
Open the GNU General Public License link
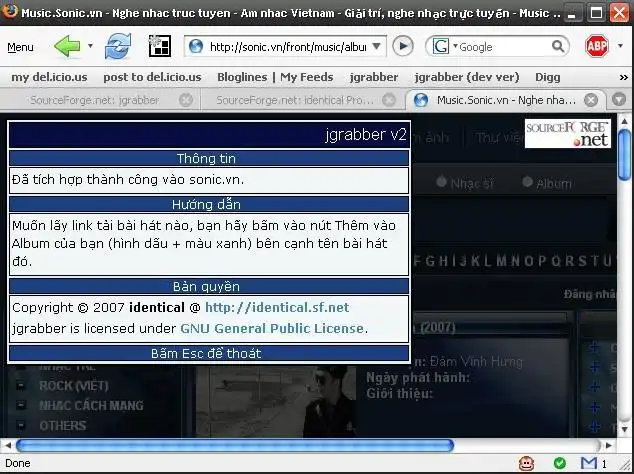click(x=272, y=328)
